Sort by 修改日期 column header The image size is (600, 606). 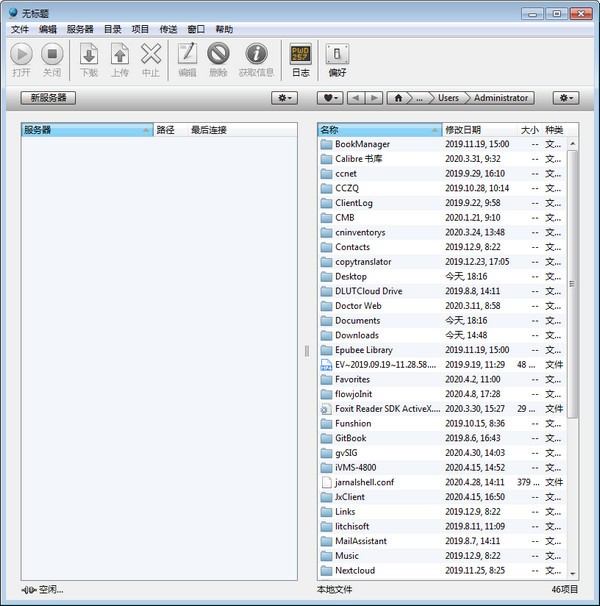tap(479, 130)
